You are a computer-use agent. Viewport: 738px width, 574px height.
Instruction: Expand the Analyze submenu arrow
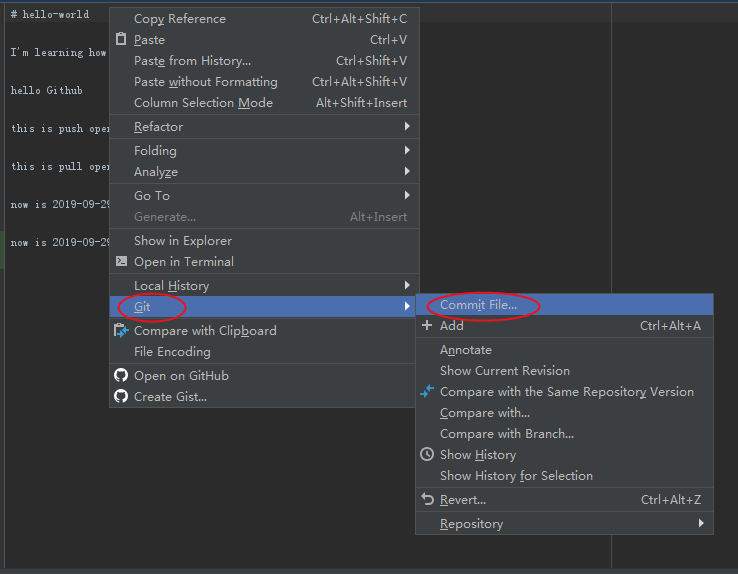tap(407, 171)
